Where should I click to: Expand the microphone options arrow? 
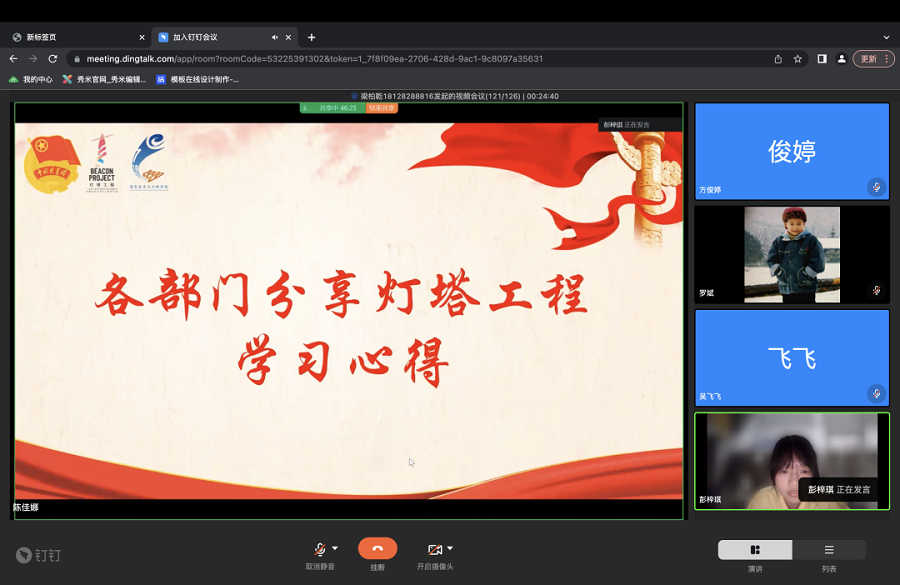pyautogui.click(x=335, y=548)
